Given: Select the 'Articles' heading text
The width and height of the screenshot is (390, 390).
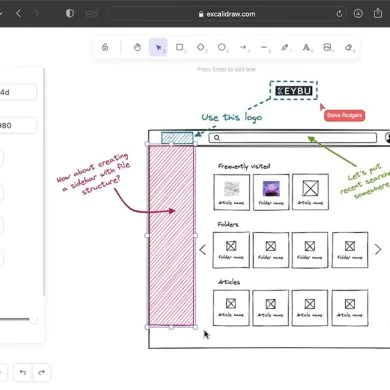Looking at the screenshot, I should [229, 282].
